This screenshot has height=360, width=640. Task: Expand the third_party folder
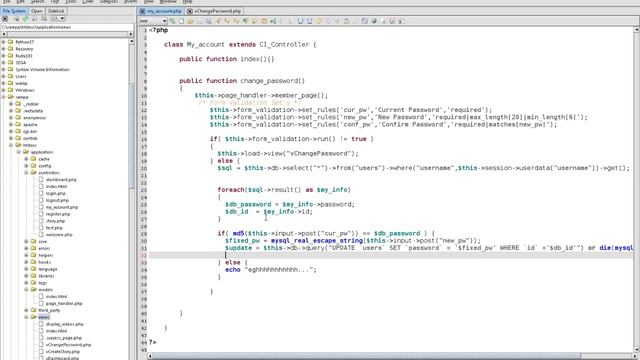tap(27, 310)
